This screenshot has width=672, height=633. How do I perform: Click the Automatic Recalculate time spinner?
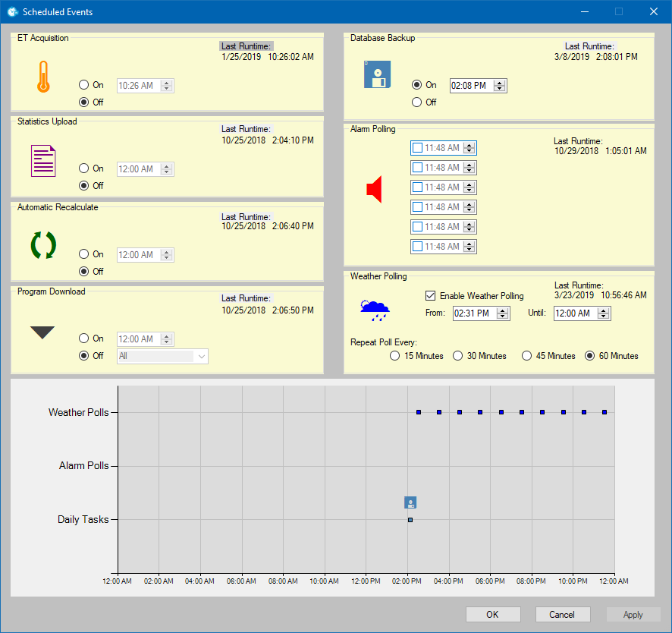(167, 255)
